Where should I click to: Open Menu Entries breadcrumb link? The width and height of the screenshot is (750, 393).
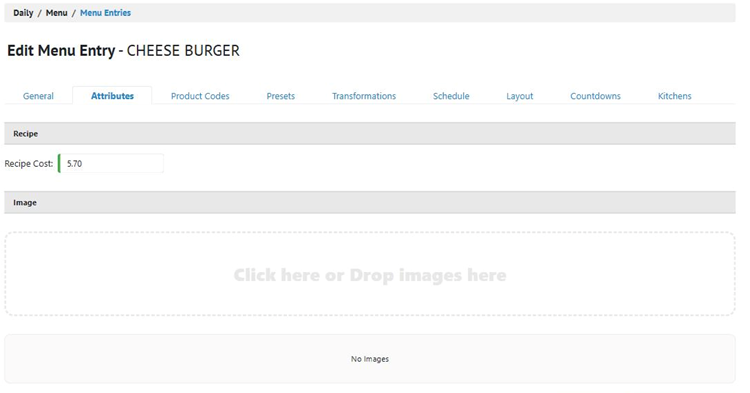[x=105, y=13]
